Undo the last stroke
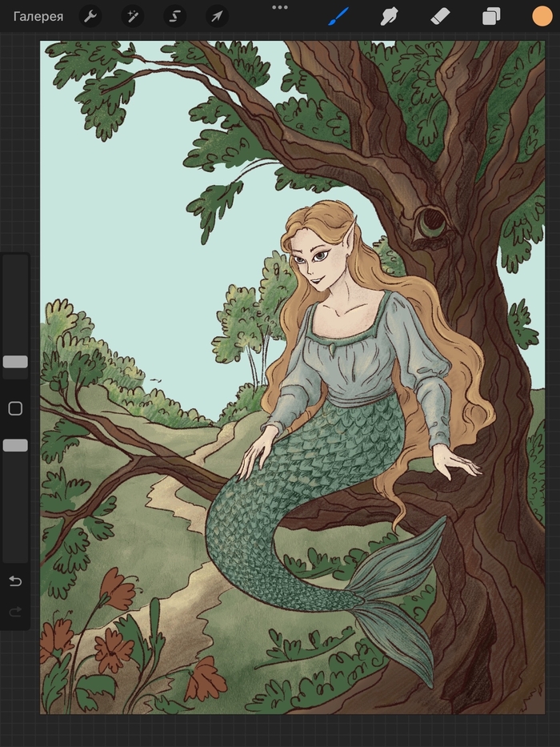Screen dimensions: 560x747 (15, 581)
